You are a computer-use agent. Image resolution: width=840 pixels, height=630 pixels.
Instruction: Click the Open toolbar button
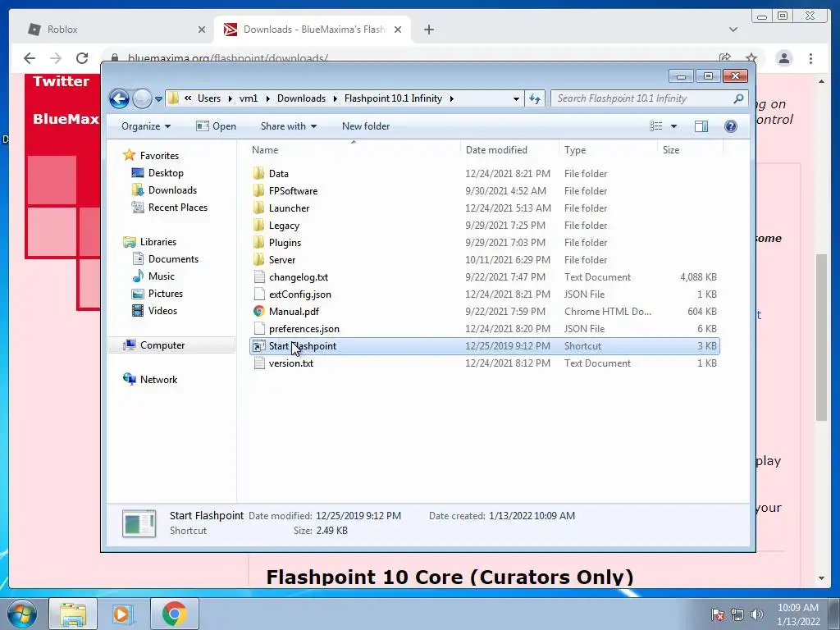(x=216, y=126)
